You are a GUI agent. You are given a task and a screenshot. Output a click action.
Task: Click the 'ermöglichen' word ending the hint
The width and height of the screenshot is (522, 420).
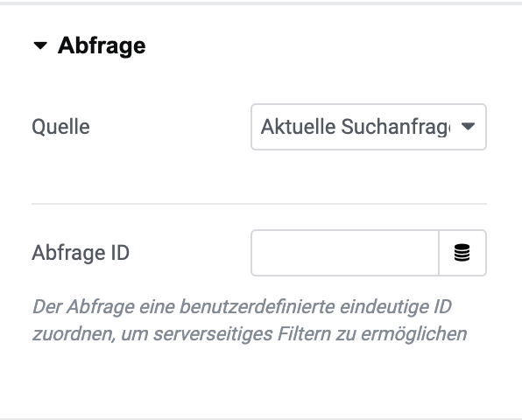(x=413, y=334)
